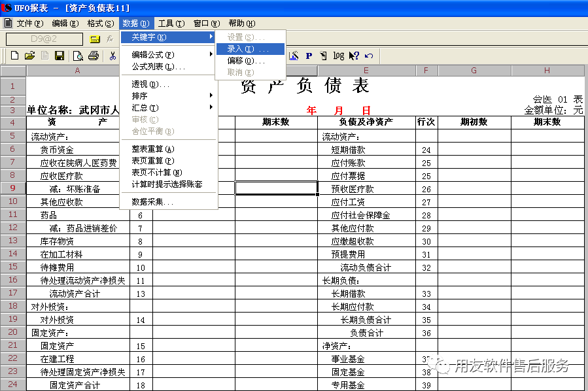This screenshot has height=391, width=588.
Task: Click the 期初数 header cell
Action: coord(474,122)
